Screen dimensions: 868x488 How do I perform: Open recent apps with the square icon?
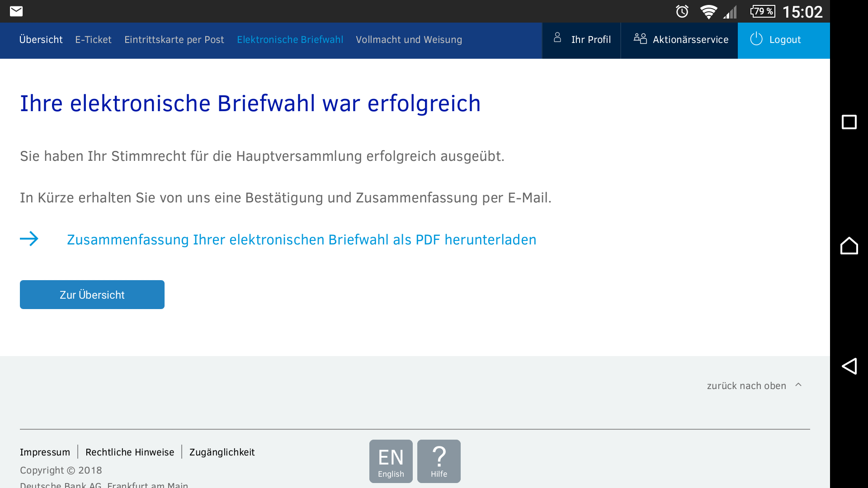tap(850, 122)
